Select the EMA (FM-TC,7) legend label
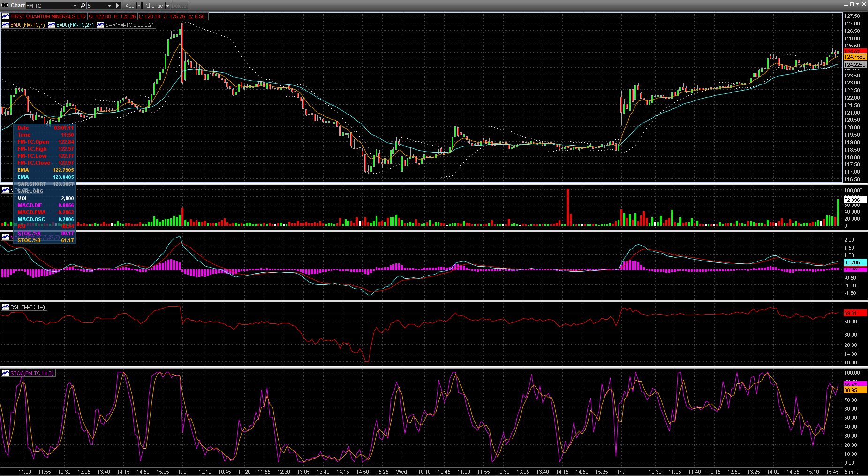868x476 pixels. (28, 25)
